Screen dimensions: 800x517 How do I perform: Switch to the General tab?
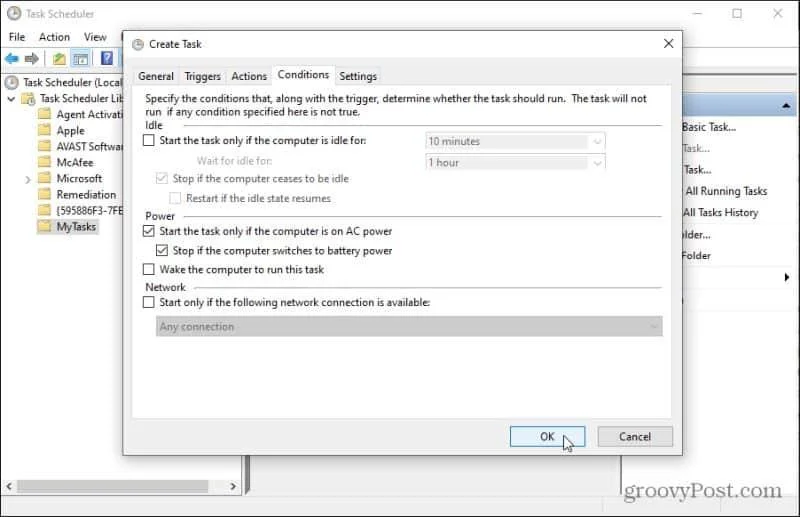point(156,76)
